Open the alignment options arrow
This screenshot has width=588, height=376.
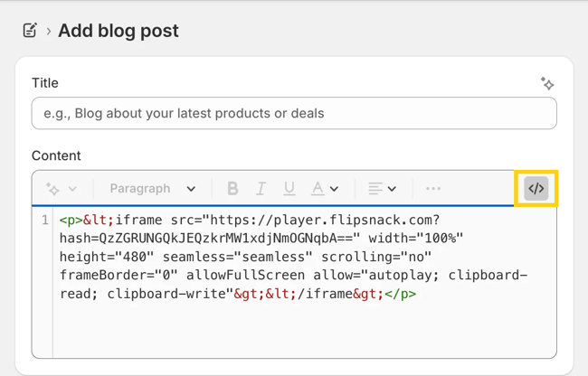click(392, 189)
